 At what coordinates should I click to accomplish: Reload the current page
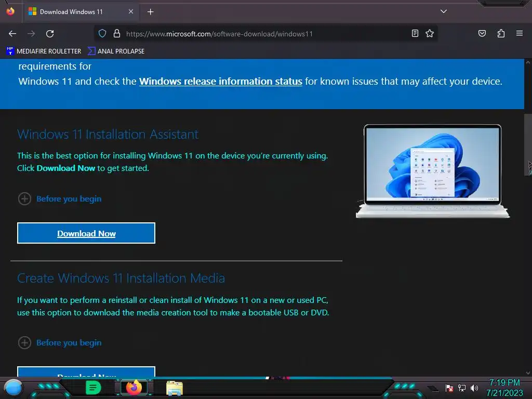point(50,34)
